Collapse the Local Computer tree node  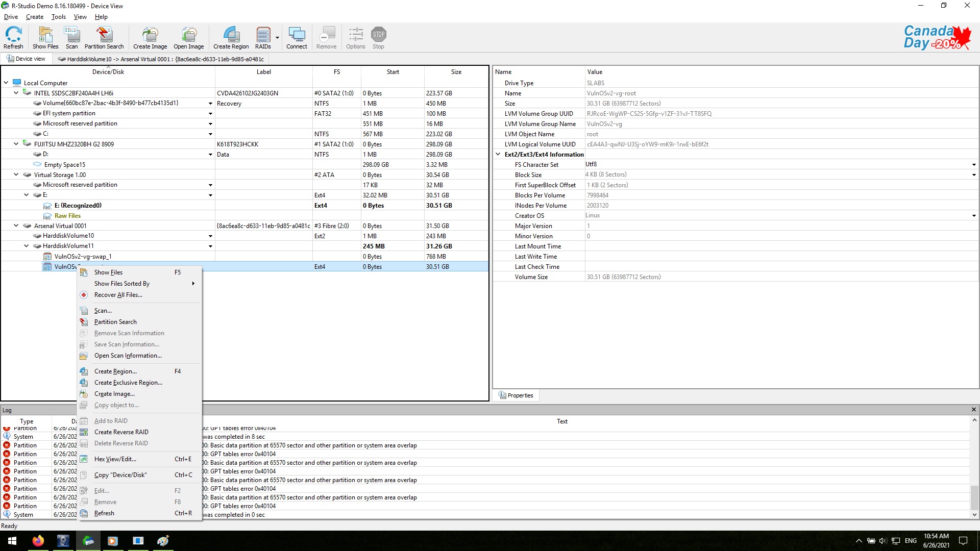(x=6, y=83)
